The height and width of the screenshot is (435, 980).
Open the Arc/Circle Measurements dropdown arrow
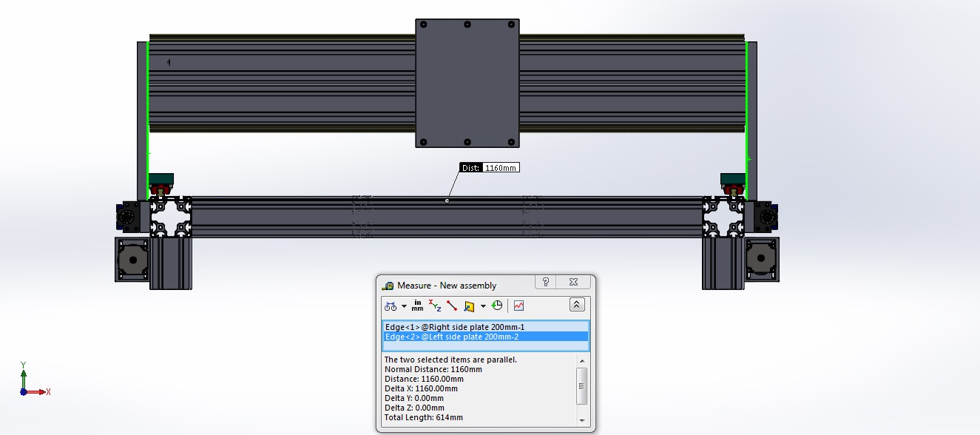404,306
